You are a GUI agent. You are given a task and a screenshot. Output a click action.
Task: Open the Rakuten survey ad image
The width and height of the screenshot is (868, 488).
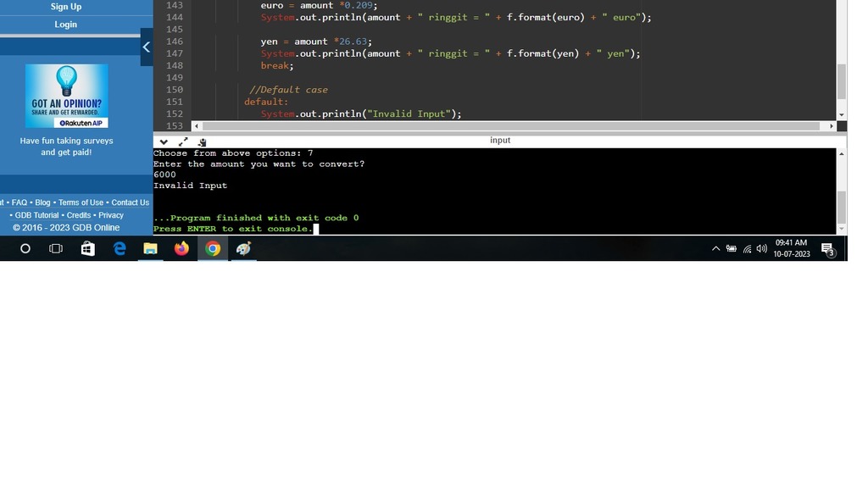pyautogui.click(x=66, y=96)
